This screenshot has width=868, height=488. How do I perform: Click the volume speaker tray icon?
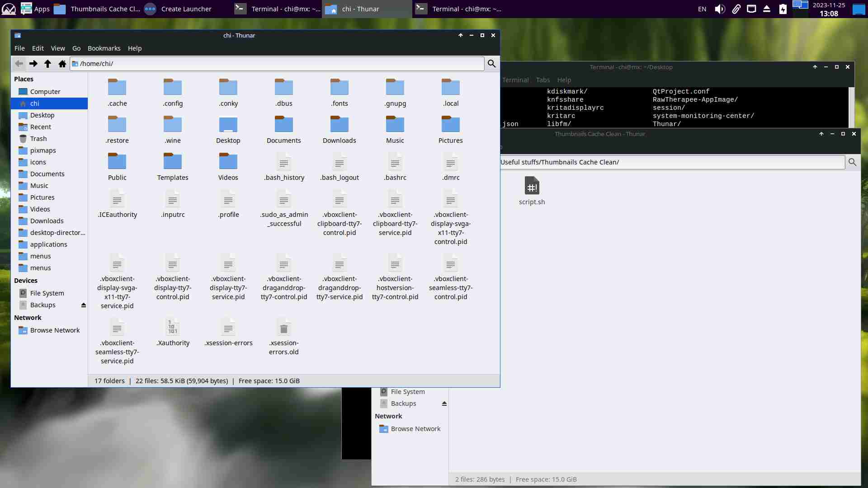click(x=719, y=9)
